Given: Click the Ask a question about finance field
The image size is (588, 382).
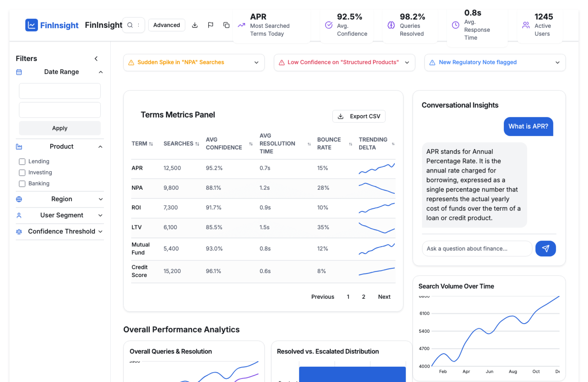Looking at the screenshot, I should coord(477,249).
